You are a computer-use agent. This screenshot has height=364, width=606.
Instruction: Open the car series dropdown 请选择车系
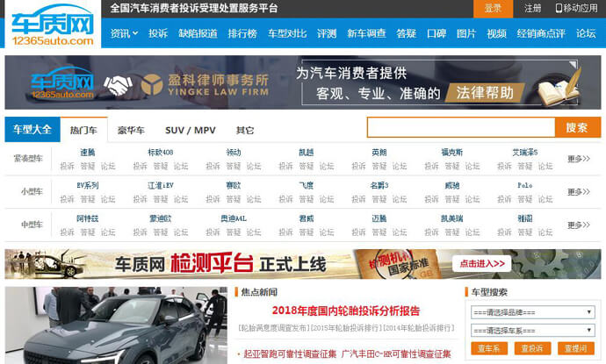[532, 330]
